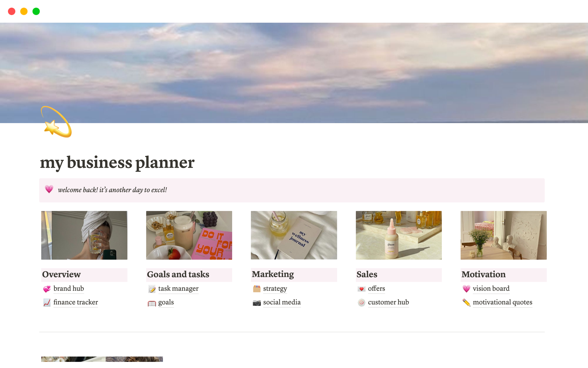
Task: Click the Overview card image
Action: click(84, 235)
